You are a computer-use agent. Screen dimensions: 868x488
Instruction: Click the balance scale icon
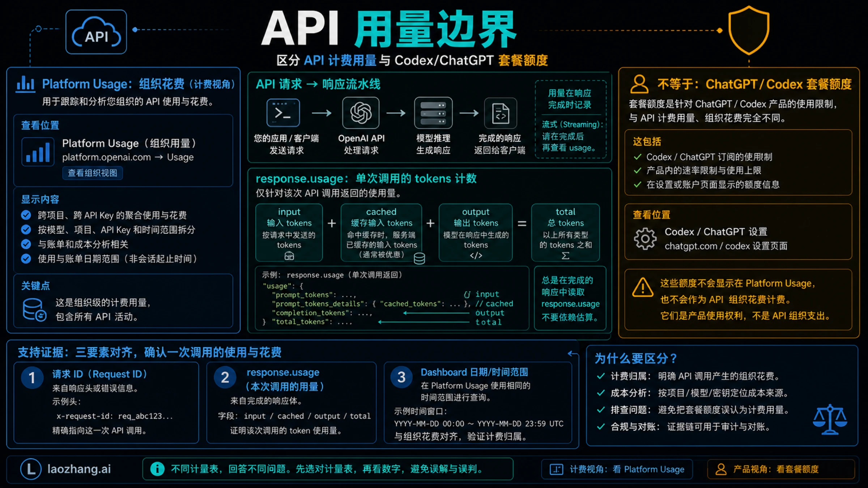(830, 419)
